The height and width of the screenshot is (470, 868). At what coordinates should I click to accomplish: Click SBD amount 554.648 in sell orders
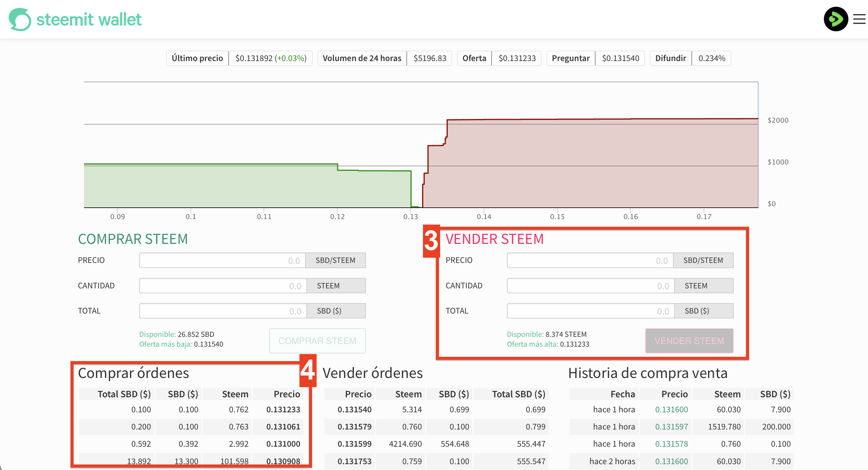(x=455, y=444)
